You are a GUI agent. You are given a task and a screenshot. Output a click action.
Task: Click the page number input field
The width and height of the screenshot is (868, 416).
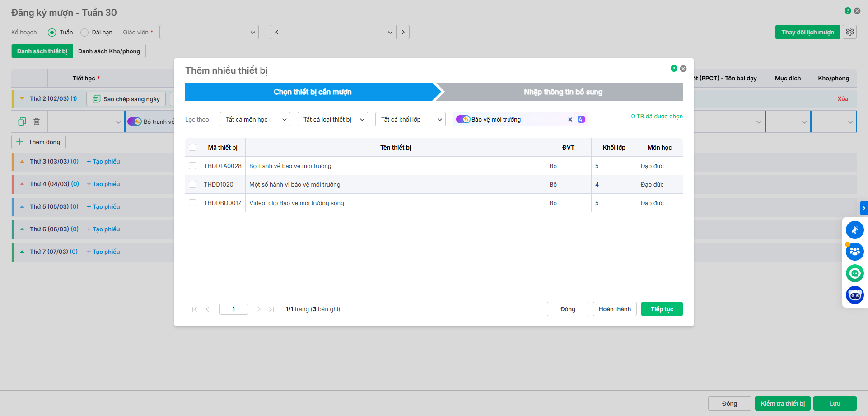click(233, 309)
